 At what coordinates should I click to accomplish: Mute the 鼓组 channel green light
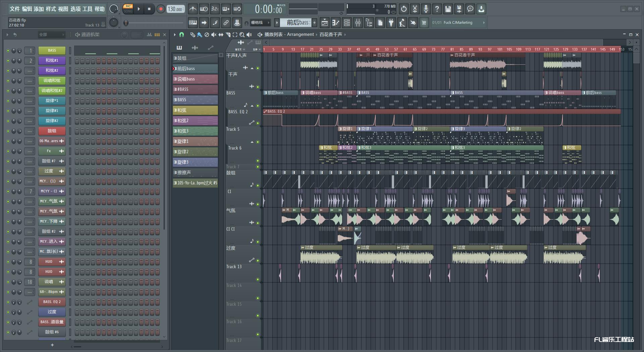[8, 131]
